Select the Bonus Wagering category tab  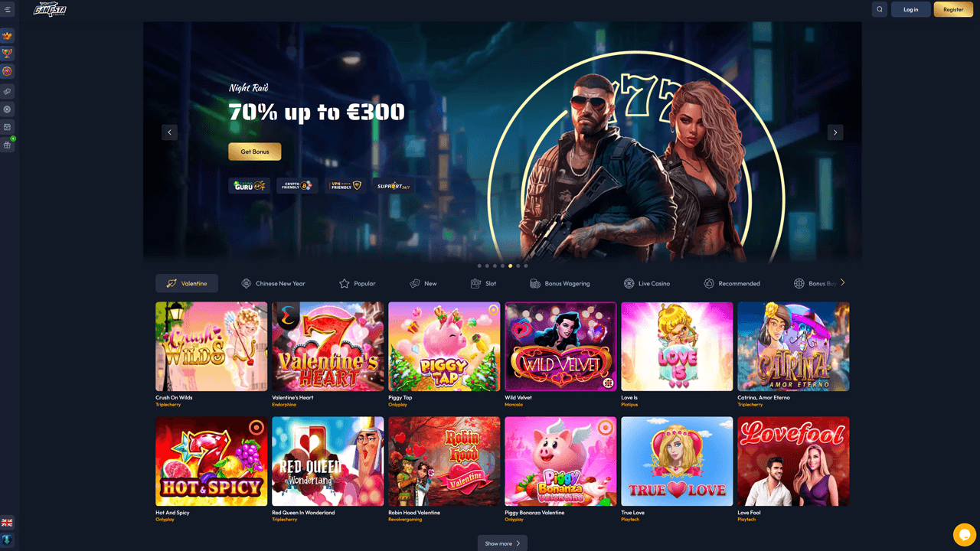[560, 283]
